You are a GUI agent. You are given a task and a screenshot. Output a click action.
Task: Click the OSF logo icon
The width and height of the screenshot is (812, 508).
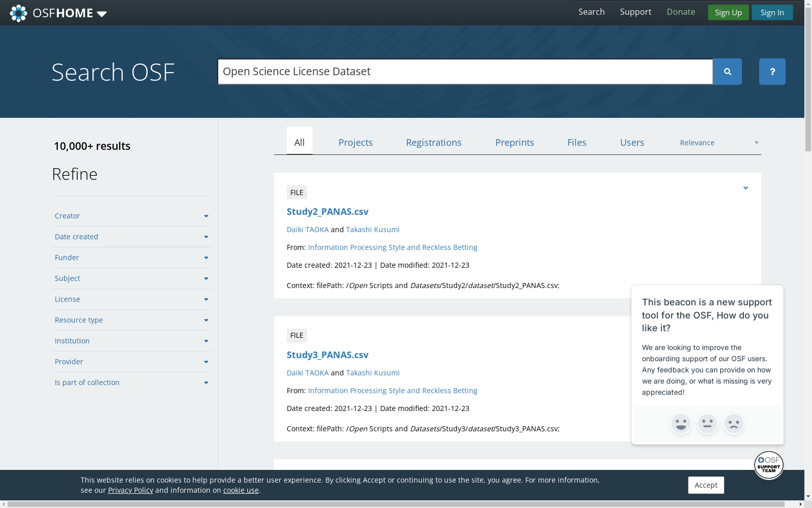pyautogui.click(x=19, y=13)
